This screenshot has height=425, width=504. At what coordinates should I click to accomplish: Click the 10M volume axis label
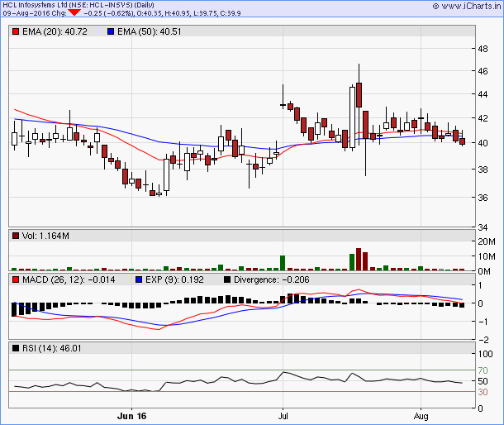point(487,256)
